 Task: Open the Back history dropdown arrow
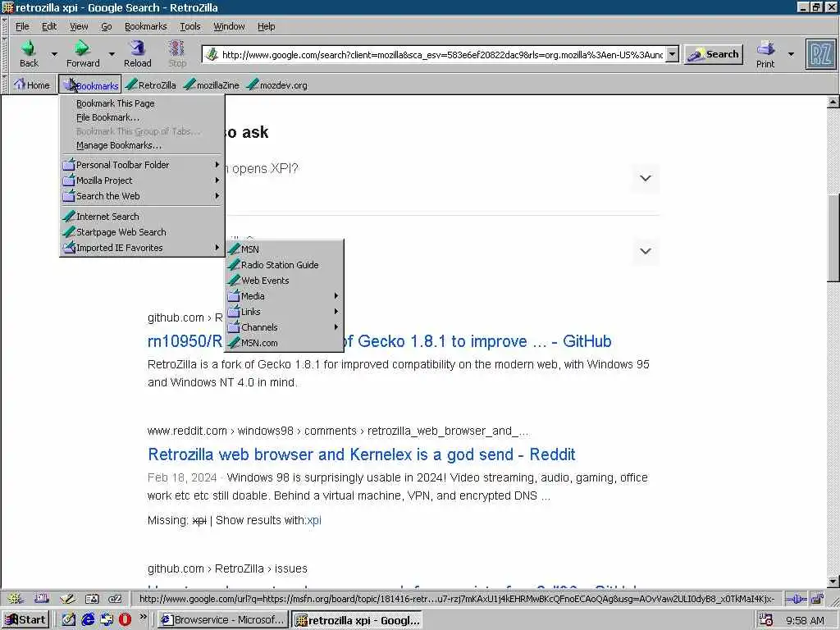coord(54,54)
